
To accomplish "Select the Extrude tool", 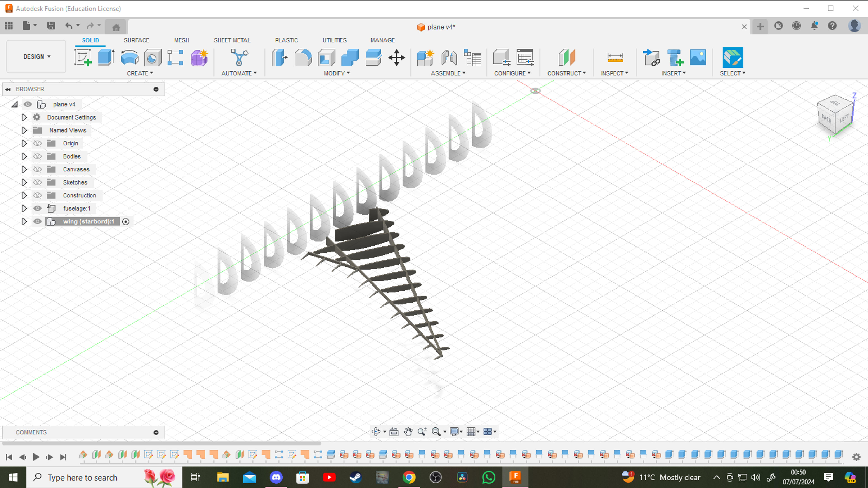I will [106, 58].
